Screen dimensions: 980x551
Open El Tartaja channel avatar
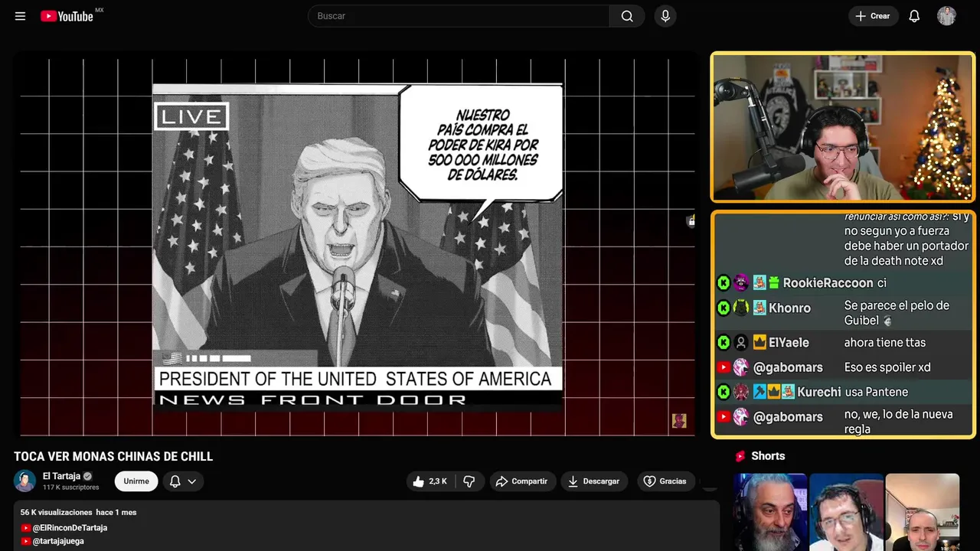24,481
